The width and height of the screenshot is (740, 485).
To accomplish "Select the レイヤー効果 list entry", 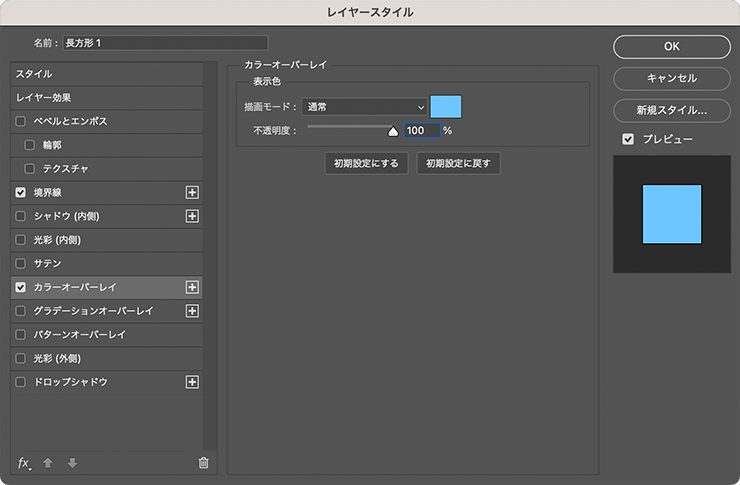I will pos(107,98).
